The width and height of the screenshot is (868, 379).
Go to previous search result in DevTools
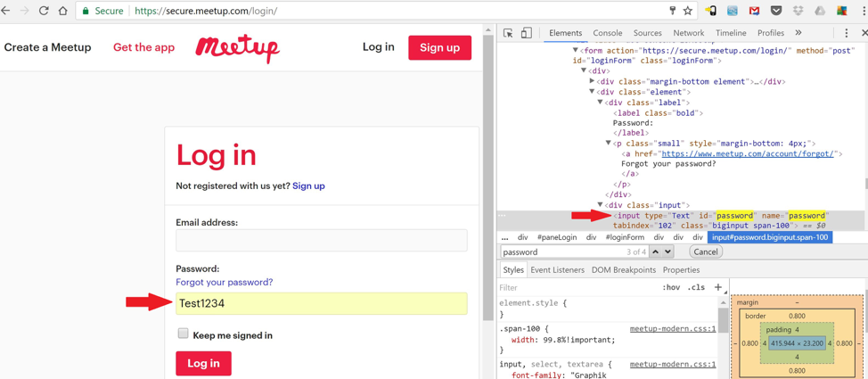(x=655, y=251)
